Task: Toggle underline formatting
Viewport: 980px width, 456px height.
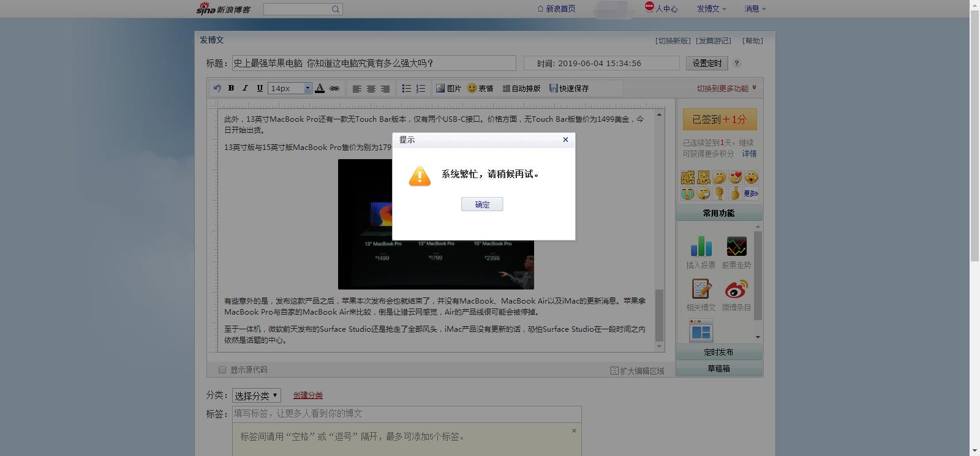Action: point(260,88)
